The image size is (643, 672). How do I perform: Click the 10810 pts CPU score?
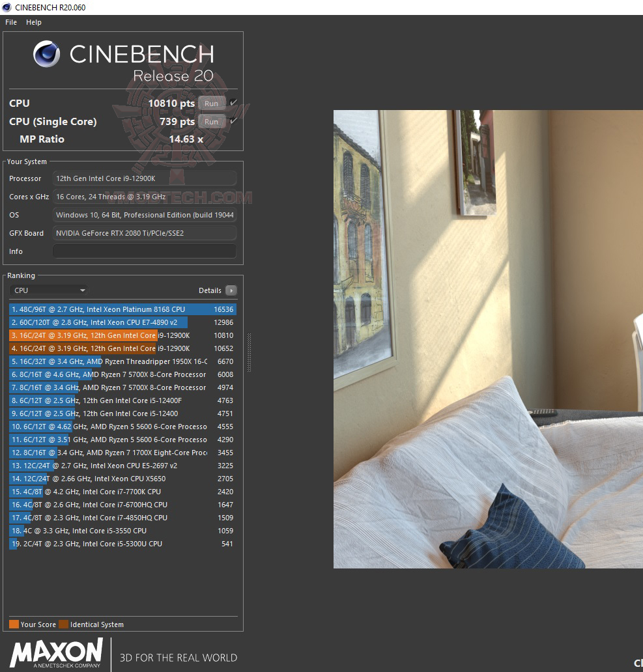tap(171, 104)
